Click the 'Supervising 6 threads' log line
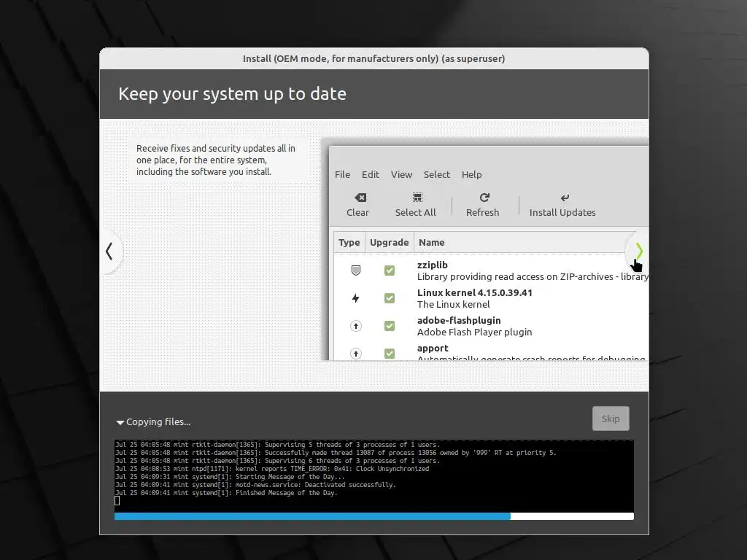This screenshot has width=747, height=560. coord(277,461)
